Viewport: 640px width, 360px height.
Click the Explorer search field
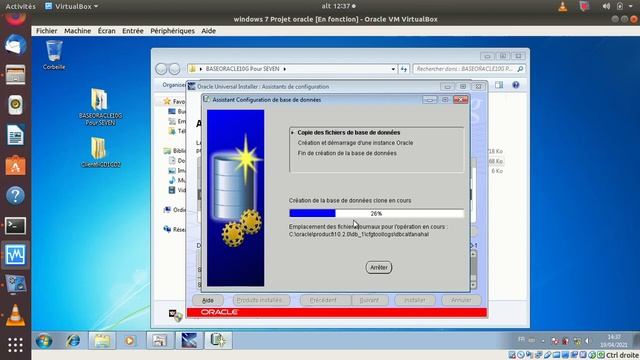tap(469, 69)
